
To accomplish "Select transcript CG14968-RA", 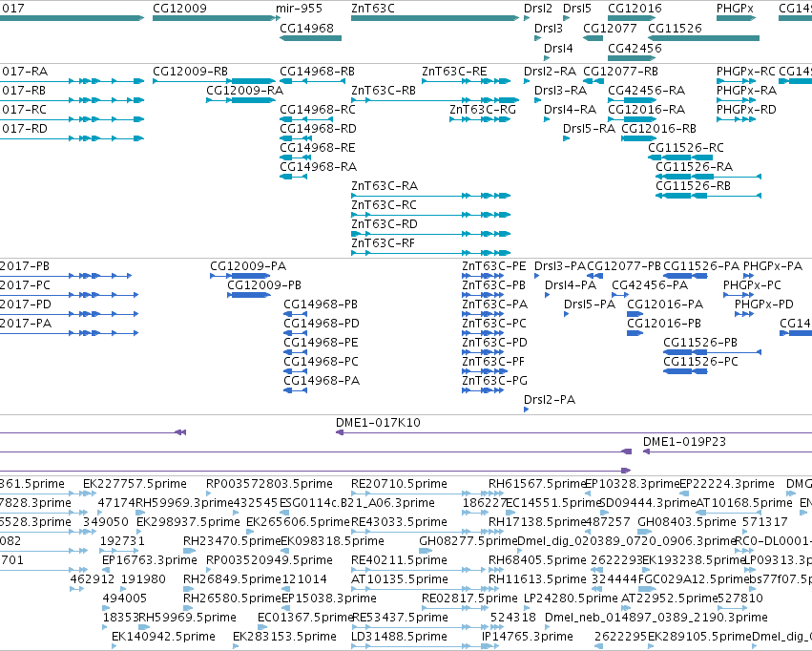I will click(318, 167).
